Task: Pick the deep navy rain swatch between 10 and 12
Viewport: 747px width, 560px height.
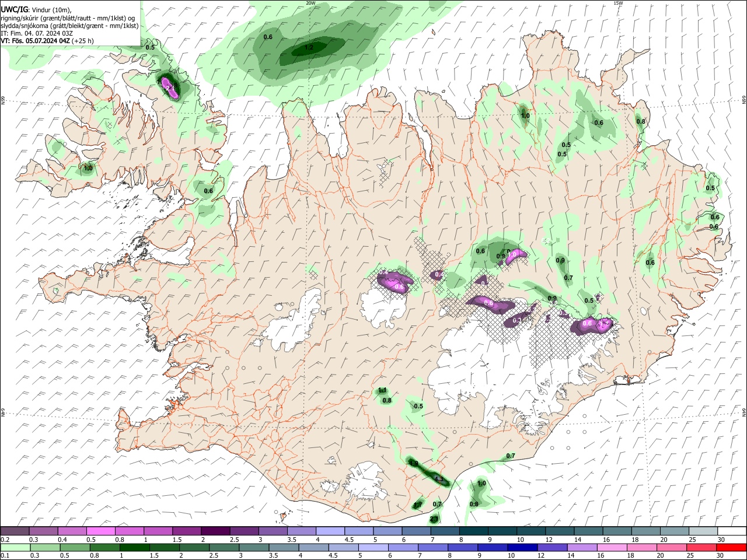Action: (522, 548)
